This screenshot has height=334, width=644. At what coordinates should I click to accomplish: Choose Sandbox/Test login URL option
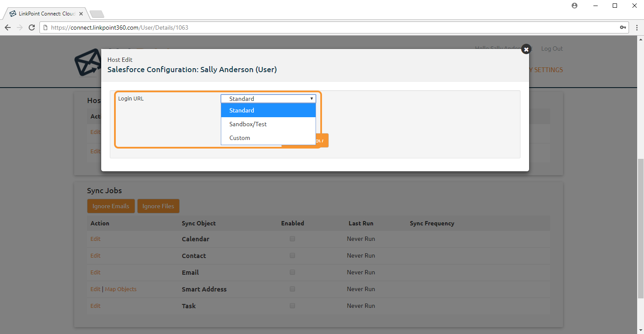click(x=268, y=124)
